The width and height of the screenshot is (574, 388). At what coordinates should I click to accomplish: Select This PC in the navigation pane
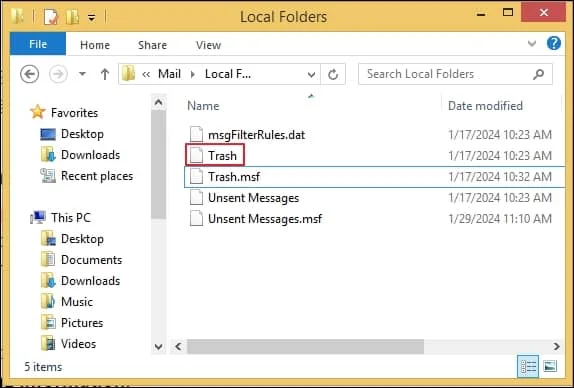pyautogui.click(x=71, y=218)
